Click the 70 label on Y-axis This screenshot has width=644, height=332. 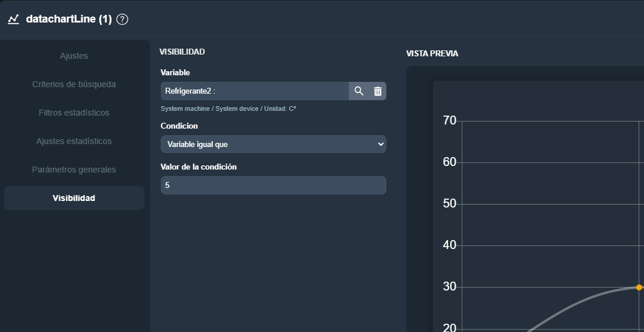(449, 121)
